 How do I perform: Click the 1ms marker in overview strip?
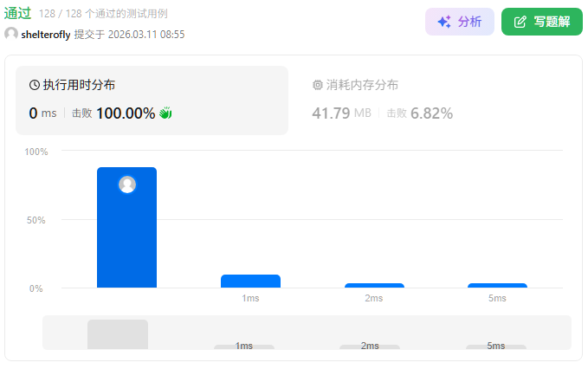[244, 346]
